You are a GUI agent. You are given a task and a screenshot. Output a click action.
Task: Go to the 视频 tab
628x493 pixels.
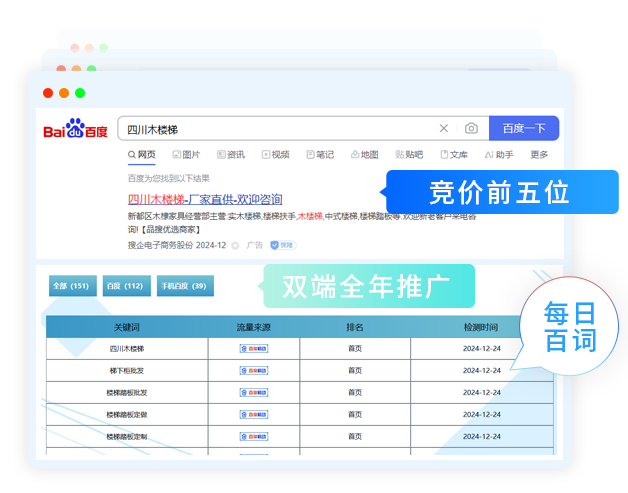click(x=276, y=155)
